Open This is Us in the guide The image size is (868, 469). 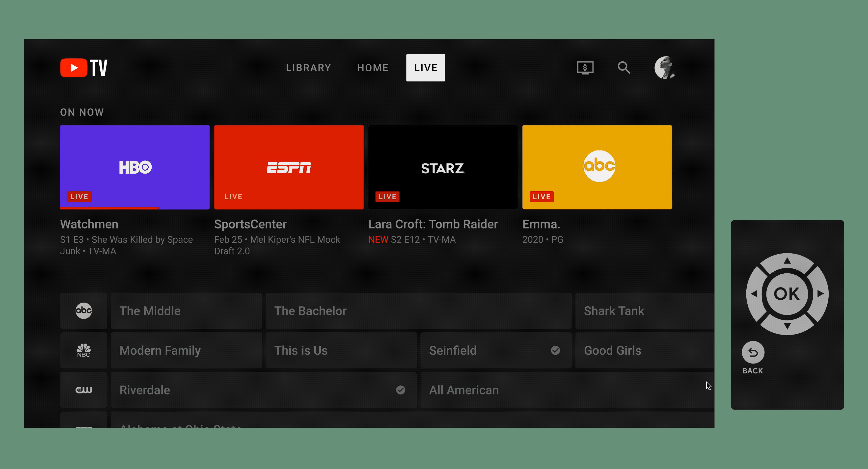[341, 350]
